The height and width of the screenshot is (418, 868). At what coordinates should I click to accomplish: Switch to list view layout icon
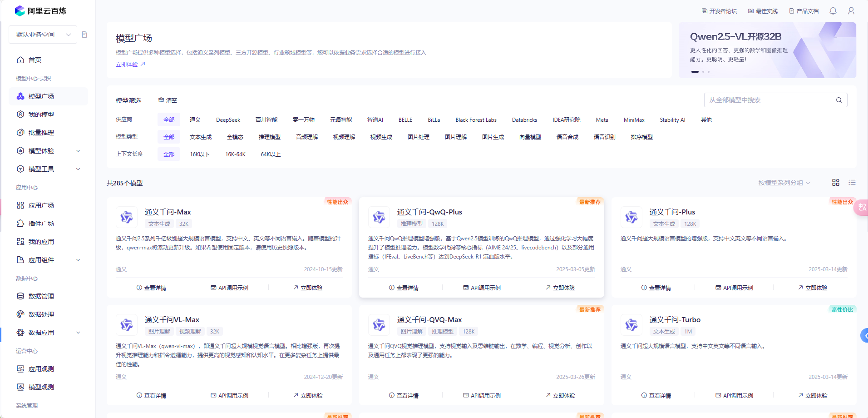852,183
